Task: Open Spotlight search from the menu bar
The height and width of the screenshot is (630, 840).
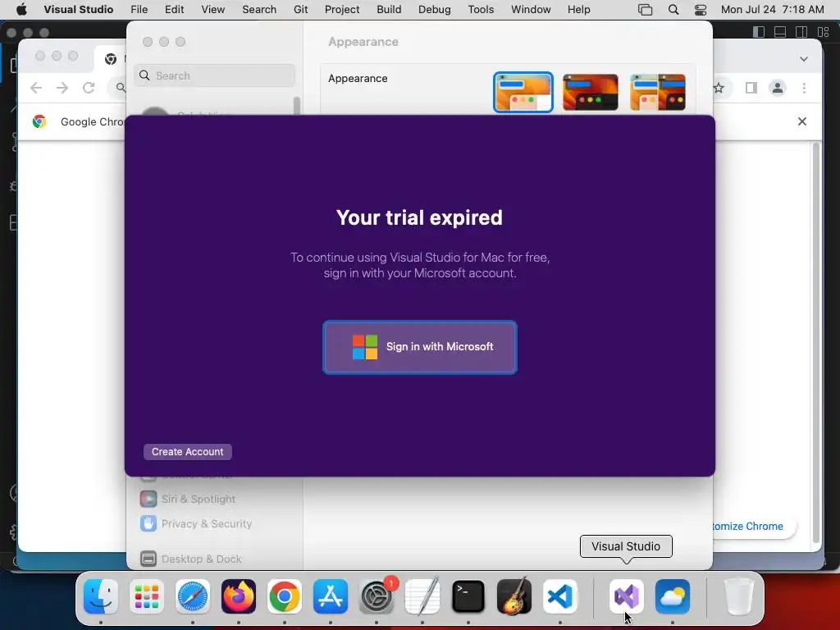Action: point(673,10)
